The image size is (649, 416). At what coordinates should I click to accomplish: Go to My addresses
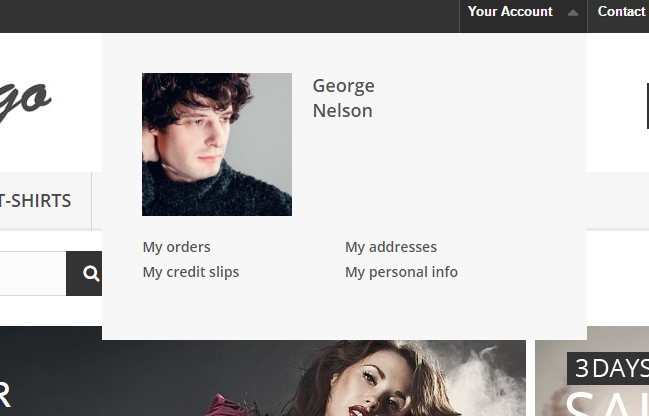[x=391, y=247]
